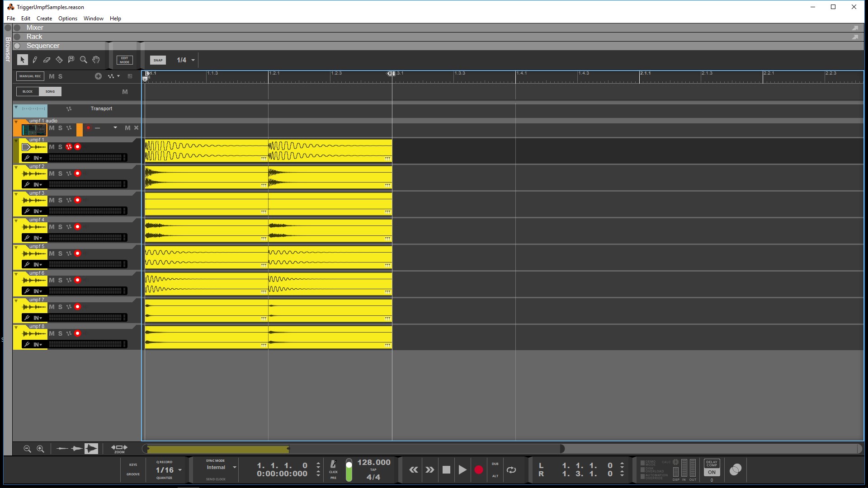Click the Zoom to fit icon
Viewport: 868px width, 488px height.
(119, 449)
